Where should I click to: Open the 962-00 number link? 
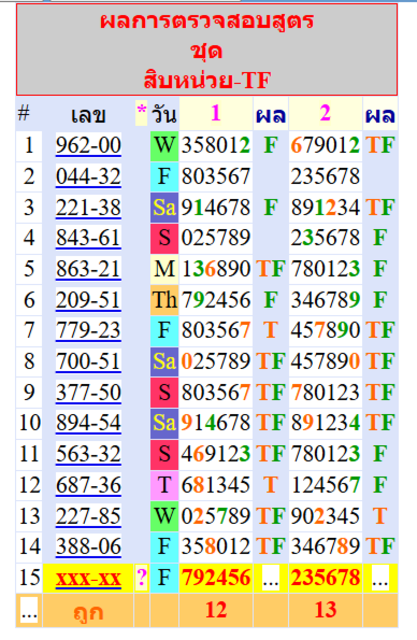pyautogui.click(x=89, y=145)
